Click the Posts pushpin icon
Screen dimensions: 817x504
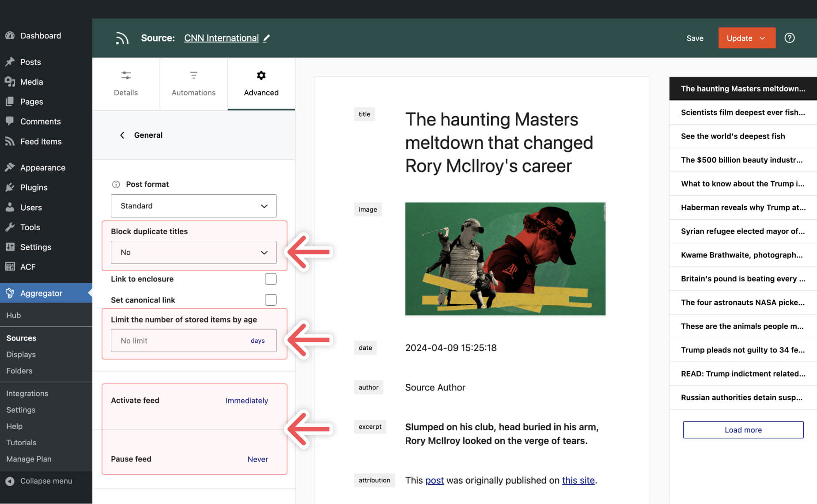pos(10,62)
